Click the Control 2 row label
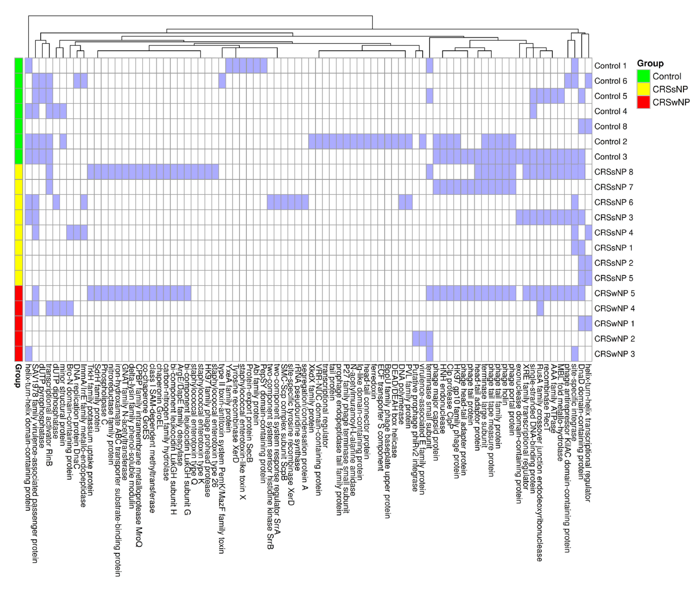This screenshot has width=700, height=593. (x=610, y=141)
